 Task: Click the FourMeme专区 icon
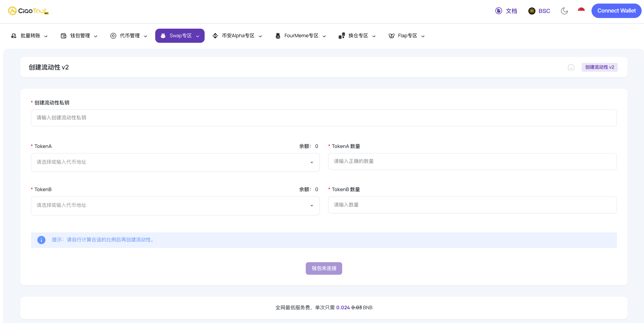(x=278, y=36)
